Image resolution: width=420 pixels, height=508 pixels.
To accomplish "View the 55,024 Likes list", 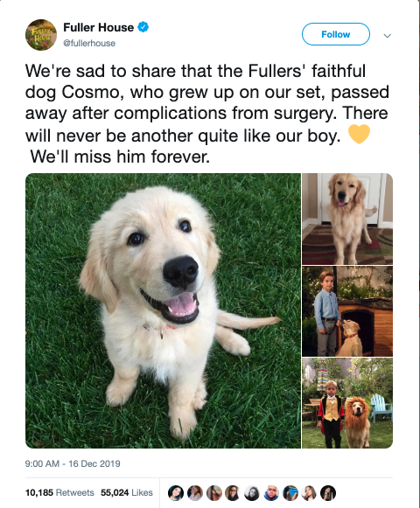I will click(127, 493).
